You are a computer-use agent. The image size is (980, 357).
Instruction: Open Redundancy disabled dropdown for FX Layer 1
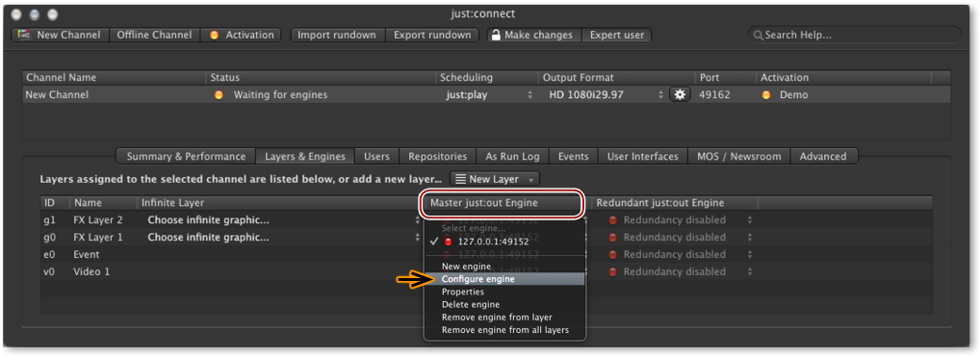point(681,238)
